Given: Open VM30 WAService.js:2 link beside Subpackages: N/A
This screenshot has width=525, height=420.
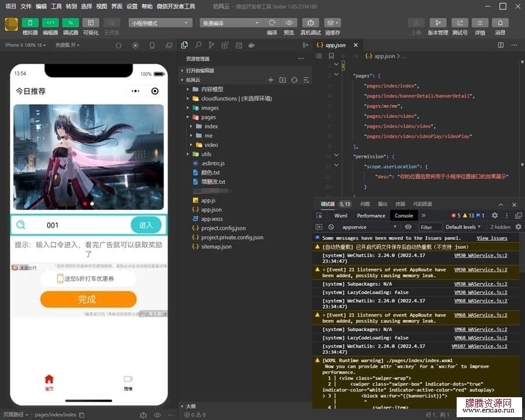Looking at the screenshot, I should pos(481,284).
